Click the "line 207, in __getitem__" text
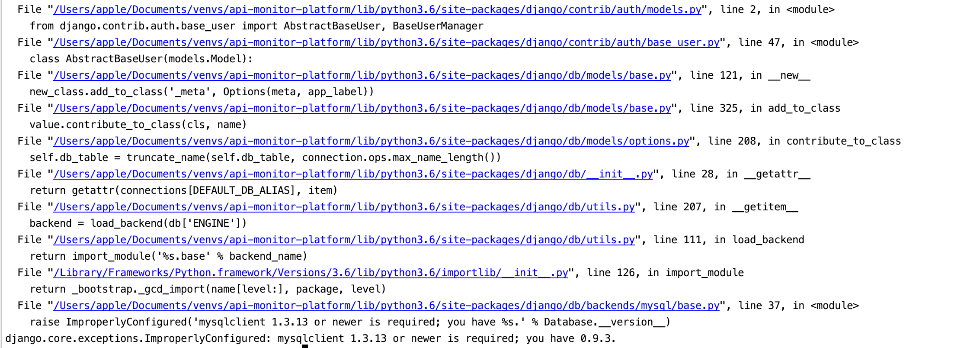980x348 pixels. click(726, 207)
